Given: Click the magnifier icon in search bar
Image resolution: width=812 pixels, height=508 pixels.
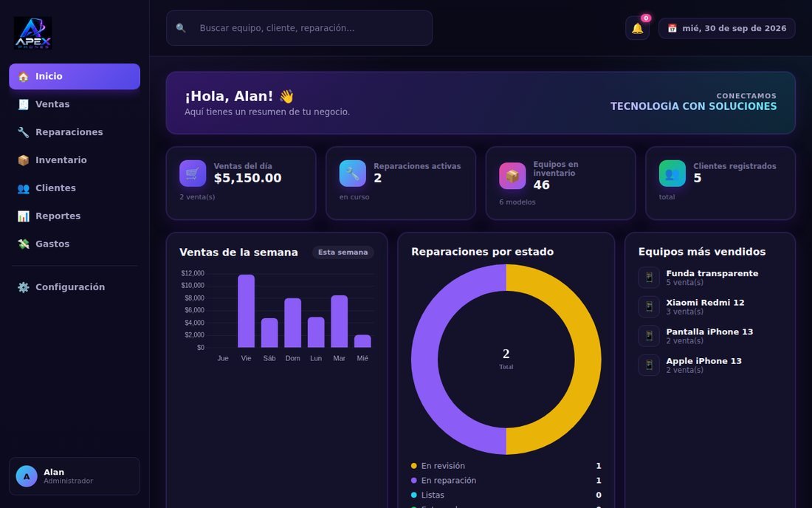Looking at the screenshot, I should 181,28.
